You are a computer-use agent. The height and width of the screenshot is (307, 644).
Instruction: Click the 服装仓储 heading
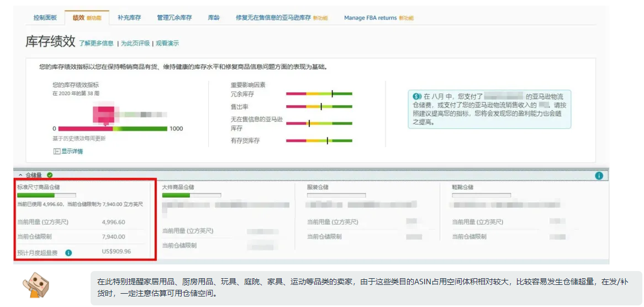pyautogui.click(x=318, y=187)
